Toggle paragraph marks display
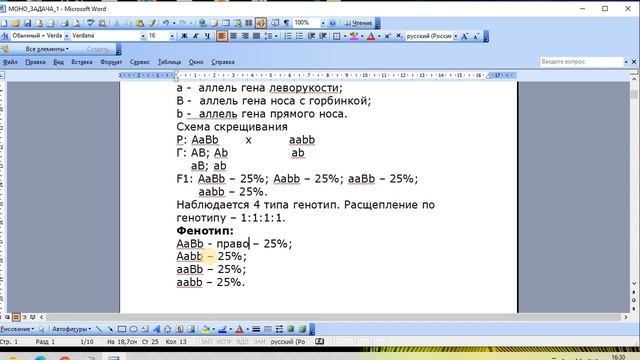The height and width of the screenshot is (360, 640). point(286,23)
